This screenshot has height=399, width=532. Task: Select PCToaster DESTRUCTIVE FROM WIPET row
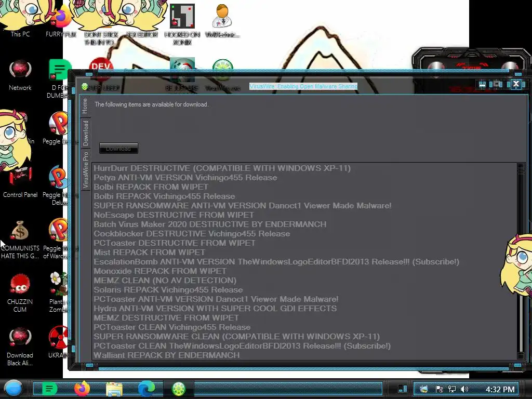point(304,243)
